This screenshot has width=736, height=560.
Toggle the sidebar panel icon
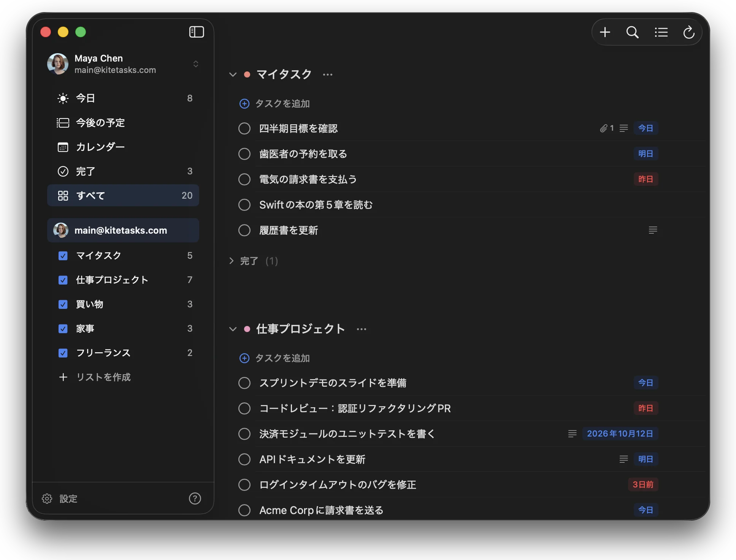197,32
